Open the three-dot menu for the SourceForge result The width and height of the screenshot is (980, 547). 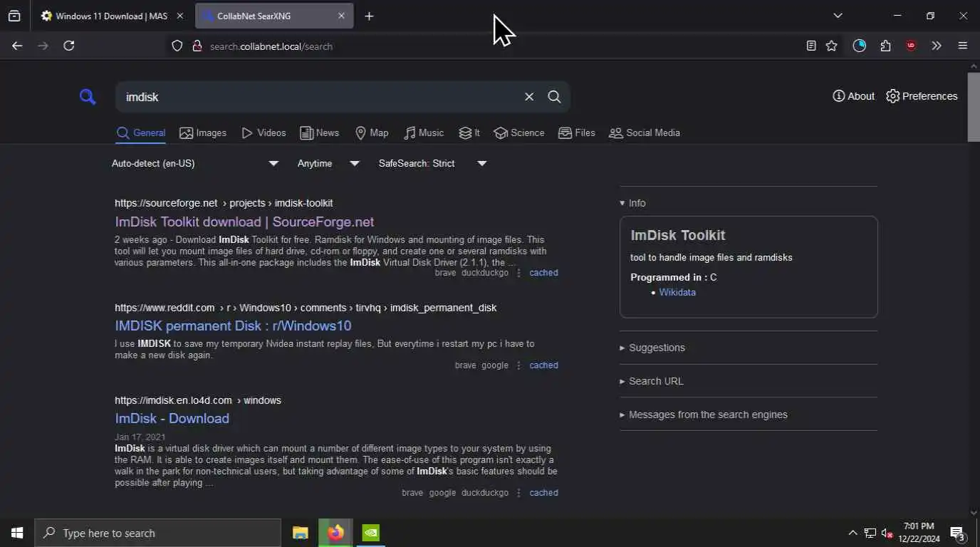(518, 273)
